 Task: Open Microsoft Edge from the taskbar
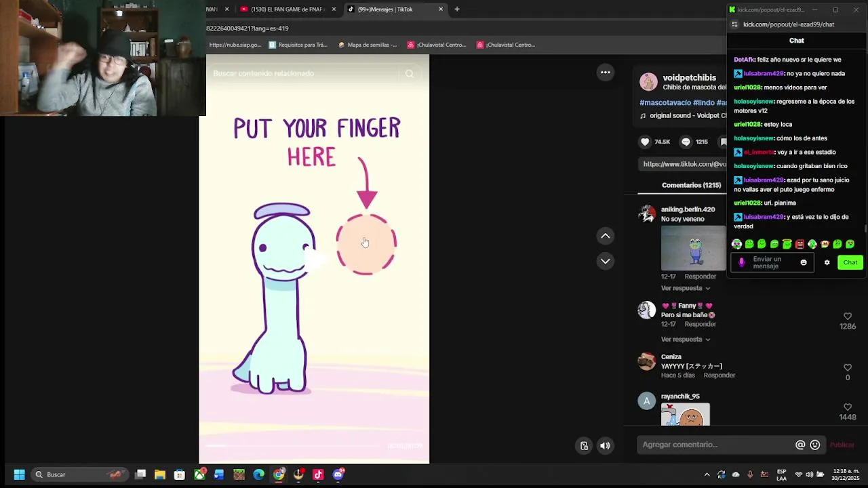[258, 474]
